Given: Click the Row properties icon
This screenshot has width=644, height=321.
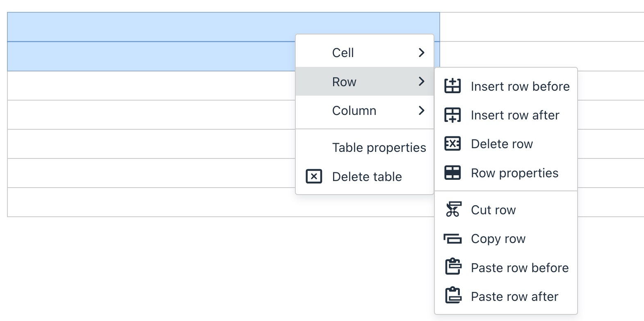Looking at the screenshot, I should click(x=452, y=173).
